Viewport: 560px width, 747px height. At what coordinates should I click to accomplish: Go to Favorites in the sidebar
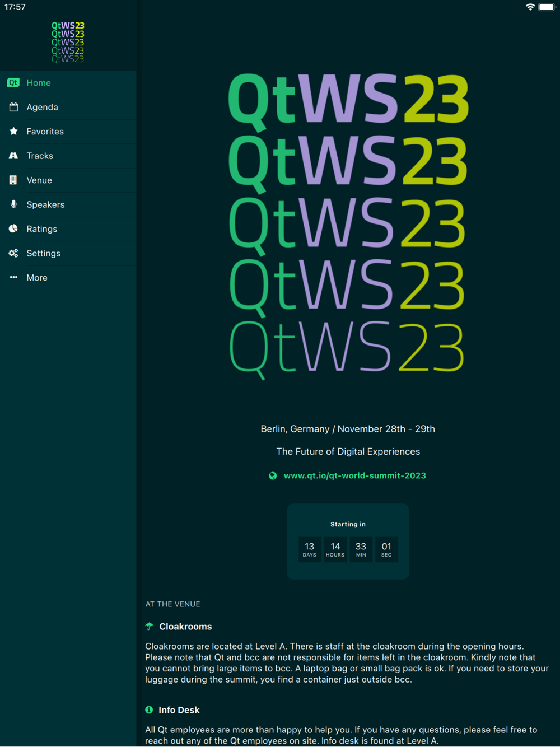click(68, 132)
